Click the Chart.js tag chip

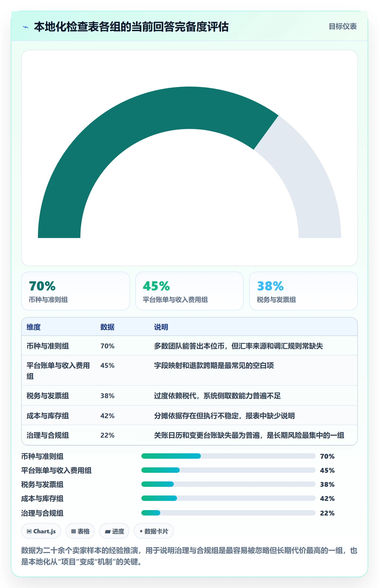pos(41,531)
